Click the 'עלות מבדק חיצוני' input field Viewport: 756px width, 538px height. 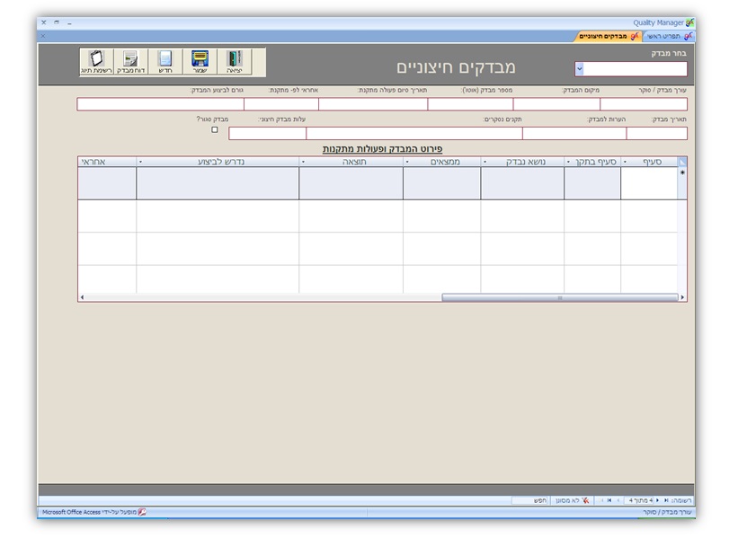tap(267, 134)
